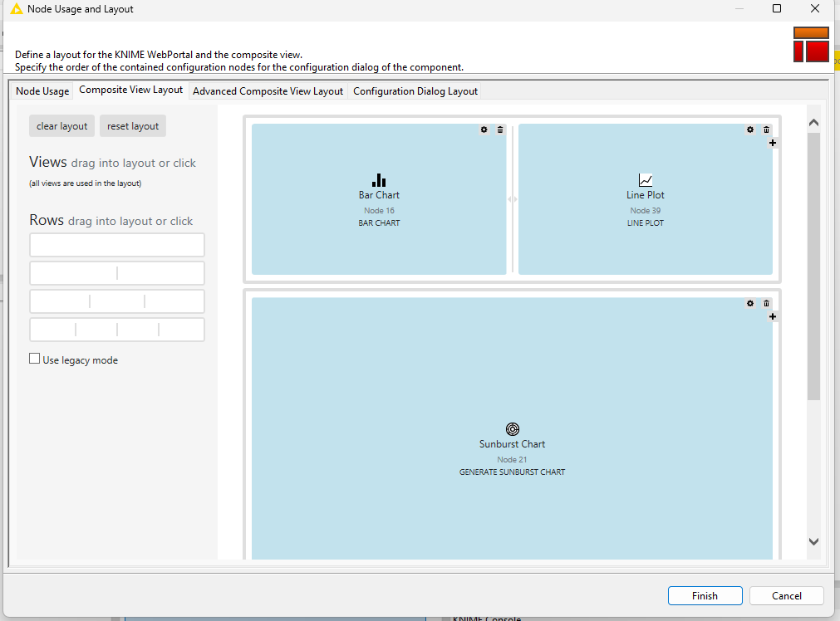Select Composite View Layout tab

click(130, 90)
